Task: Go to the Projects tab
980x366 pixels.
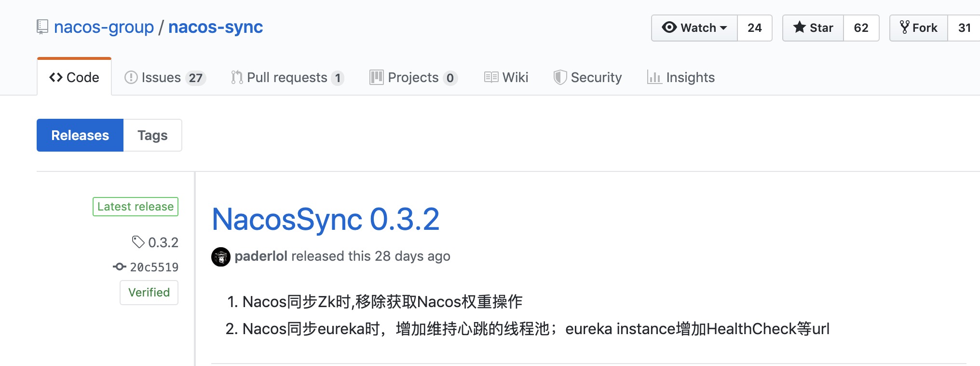Action: pos(413,77)
